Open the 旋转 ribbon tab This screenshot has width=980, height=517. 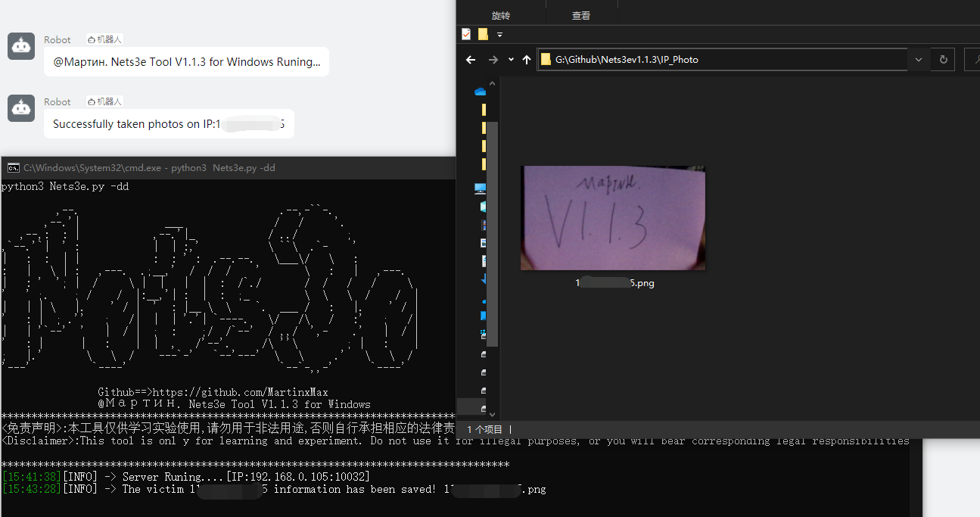coord(501,15)
